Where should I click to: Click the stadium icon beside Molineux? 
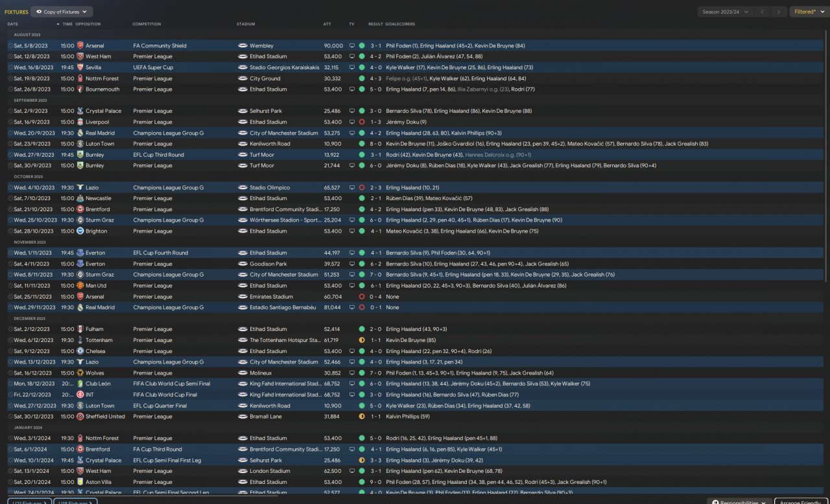coord(243,373)
